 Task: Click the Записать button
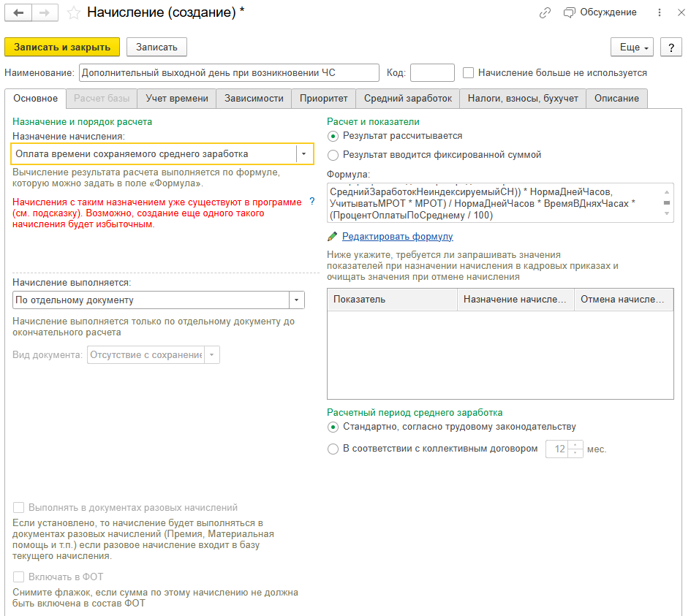(156, 47)
